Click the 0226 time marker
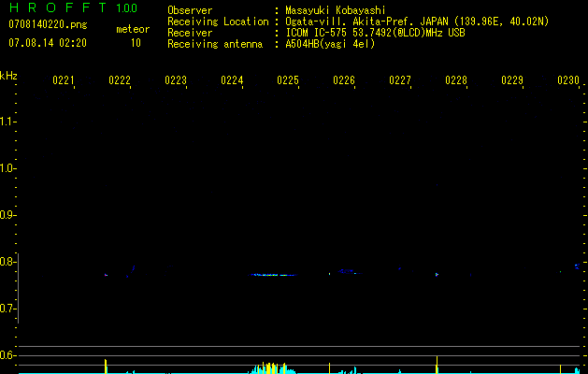Image resolution: width=588 pixels, height=374 pixels. [344, 80]
